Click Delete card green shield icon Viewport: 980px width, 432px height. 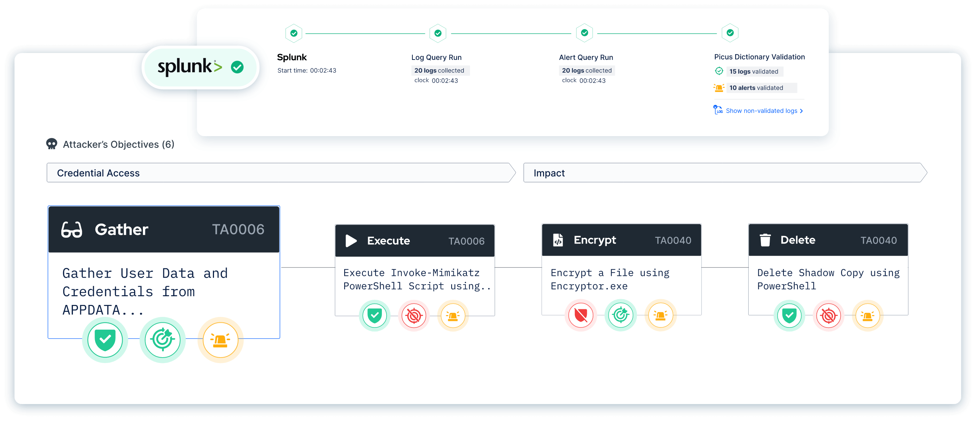coord(789,315)
